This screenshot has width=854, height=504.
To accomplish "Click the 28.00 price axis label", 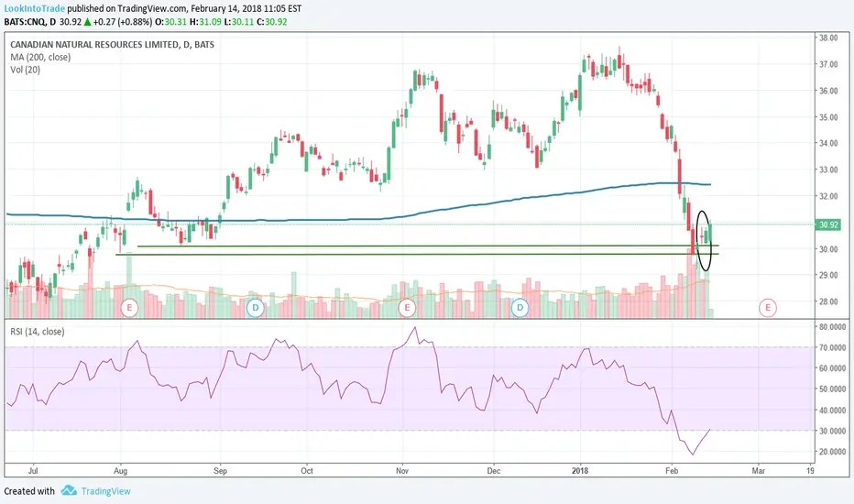I will pyautogui.click(x=828, y=301).
